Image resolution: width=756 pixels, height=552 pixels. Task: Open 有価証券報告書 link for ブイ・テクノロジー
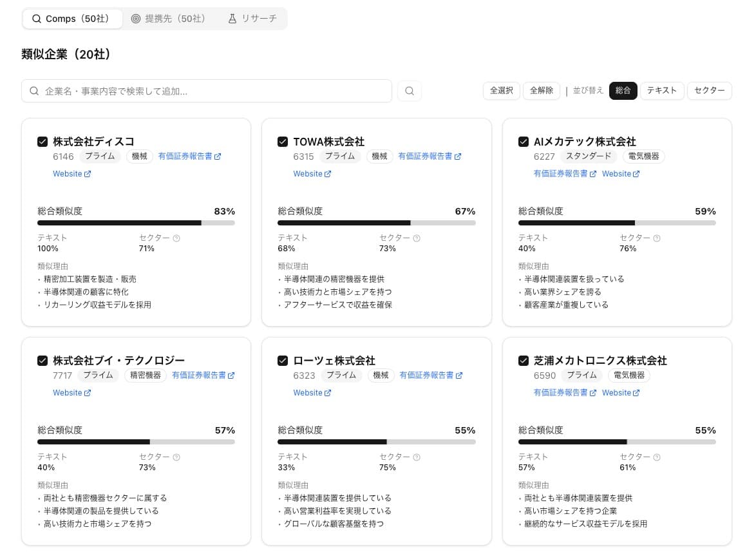(x=203, y=375)
